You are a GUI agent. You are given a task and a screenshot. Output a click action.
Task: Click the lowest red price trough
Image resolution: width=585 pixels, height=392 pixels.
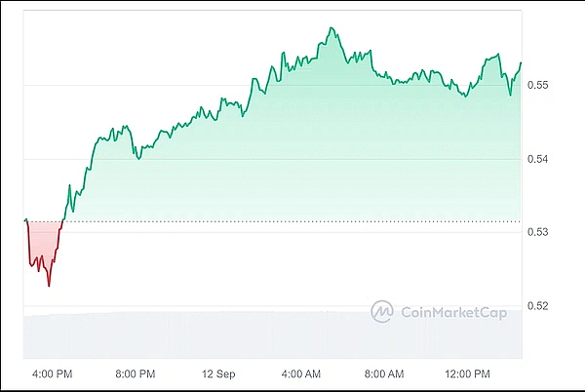tap(49, 286)
